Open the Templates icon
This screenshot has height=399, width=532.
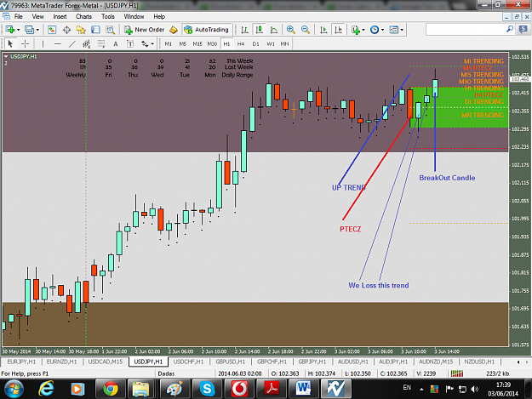[x=394, y=30]
